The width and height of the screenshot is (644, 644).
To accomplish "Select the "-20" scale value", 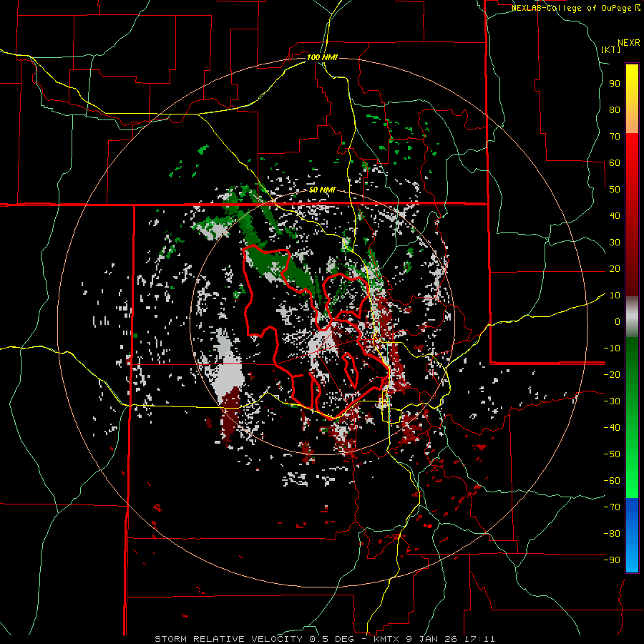I will 612,375.
